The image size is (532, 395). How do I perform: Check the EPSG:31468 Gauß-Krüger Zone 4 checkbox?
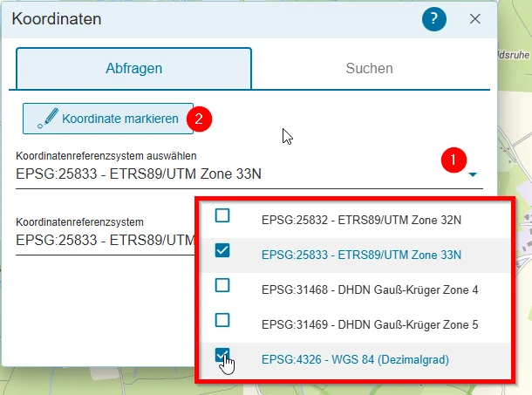click(x=222, y=285)
